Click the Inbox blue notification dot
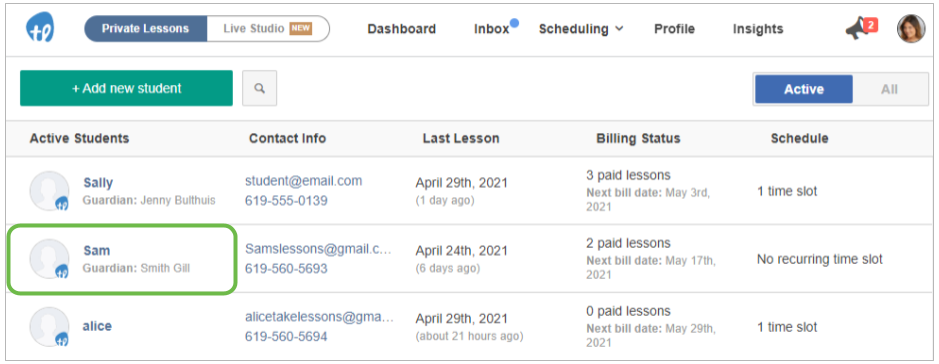The image size is (939, 364). 514,23
